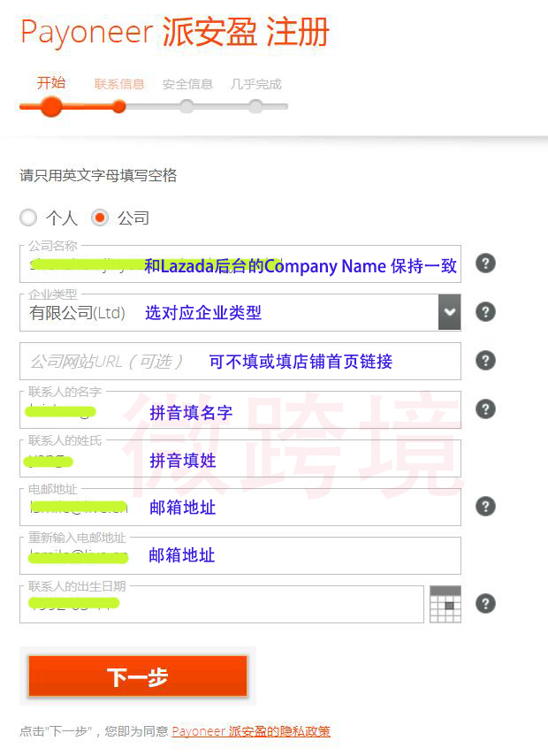Open the 几乎完成 step label
Image resolution: width=548 pixels, height=756 pixels.
(255, 85)
